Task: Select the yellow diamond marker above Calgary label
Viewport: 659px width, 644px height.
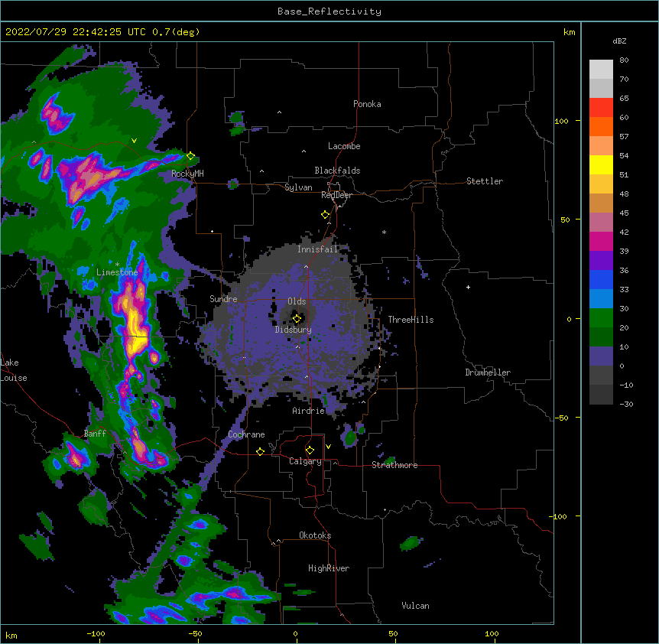Action: (x=310, y=450)
